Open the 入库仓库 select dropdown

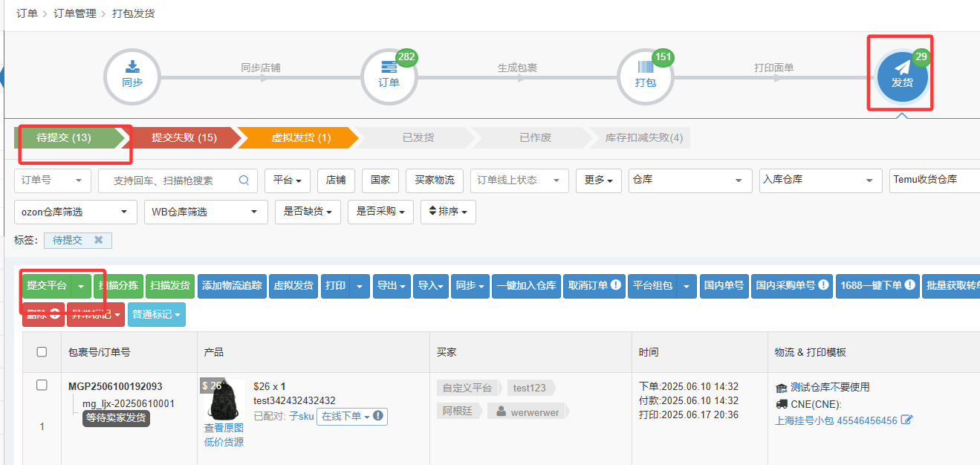[820, 181]
